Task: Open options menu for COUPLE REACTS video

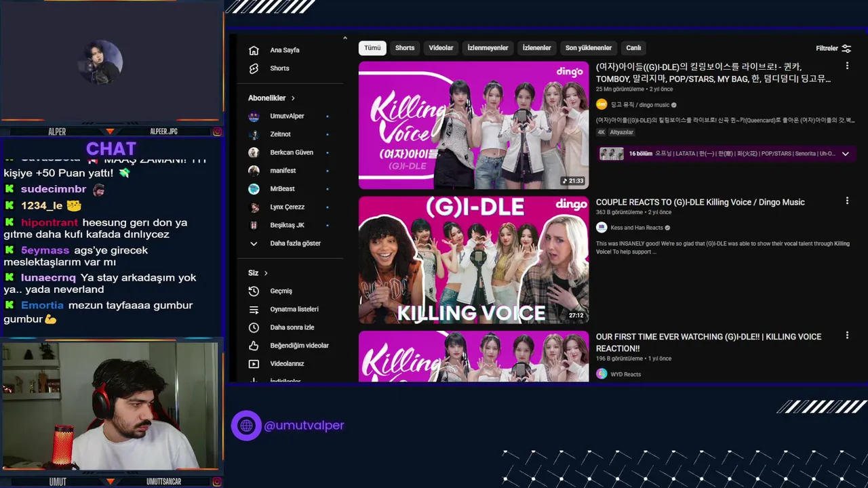Action: coord(847,201)
